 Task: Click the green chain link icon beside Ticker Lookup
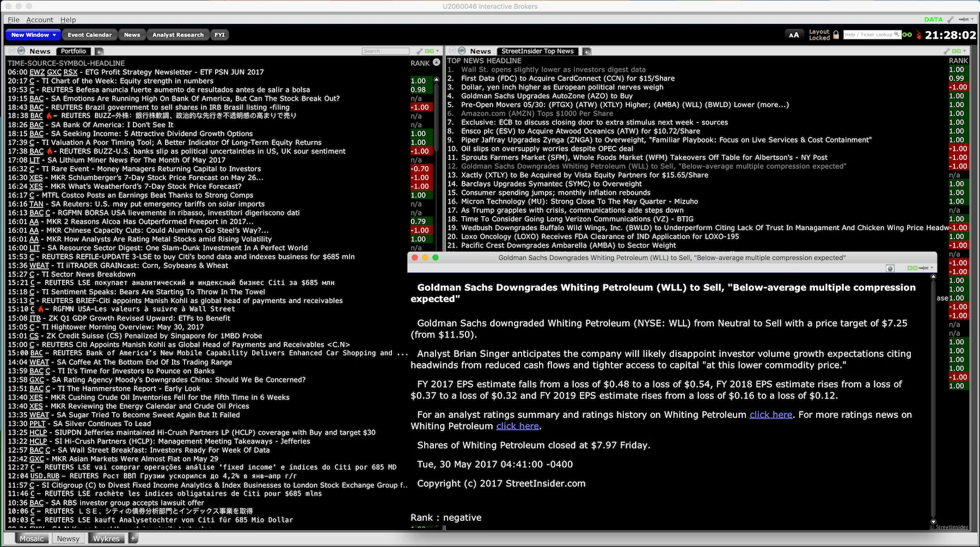point(907,35)
